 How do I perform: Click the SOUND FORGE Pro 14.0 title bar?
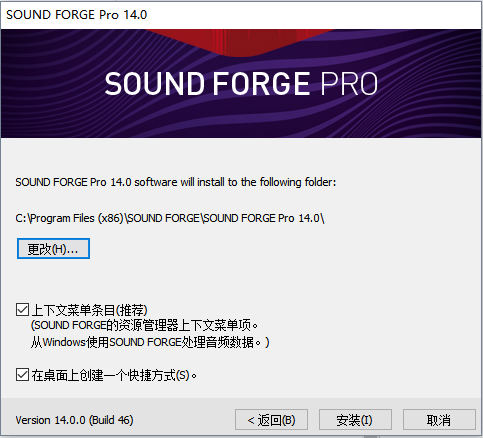pos(241,15)
